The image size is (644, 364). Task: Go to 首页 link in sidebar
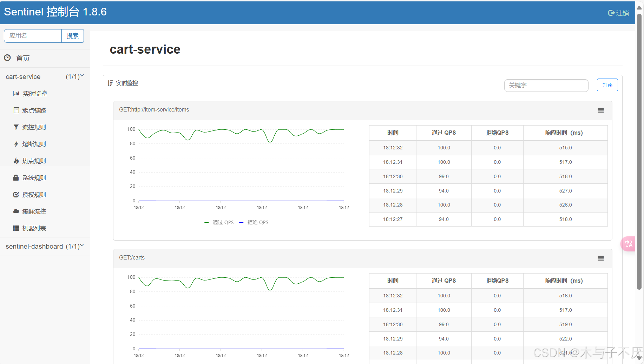tap(23, 58)
